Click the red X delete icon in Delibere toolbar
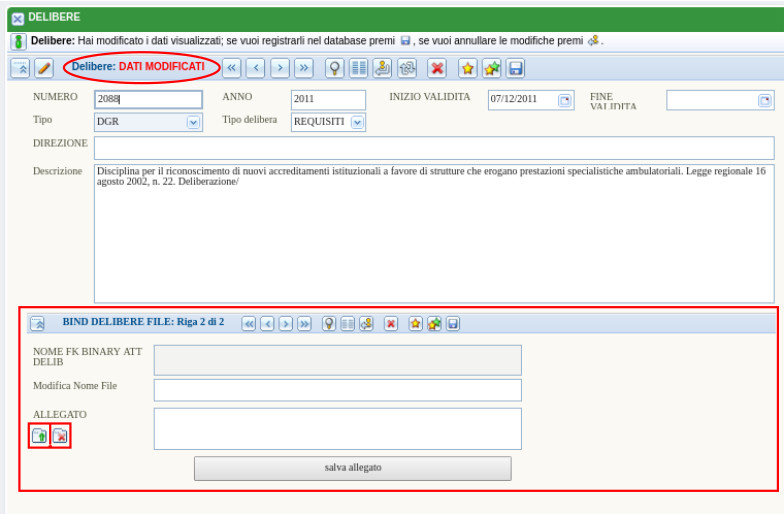 [437, 68]
